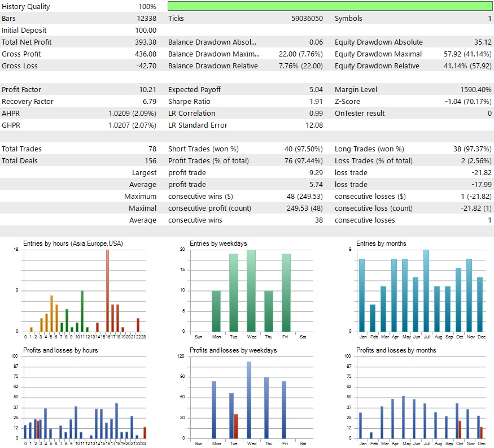Click the Total Trades value 78

[152, 149]
